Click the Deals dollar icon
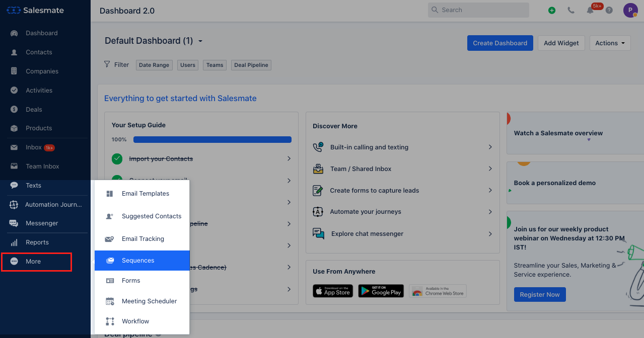The height and width of the screenshot is (338, 644). (14, 110)
